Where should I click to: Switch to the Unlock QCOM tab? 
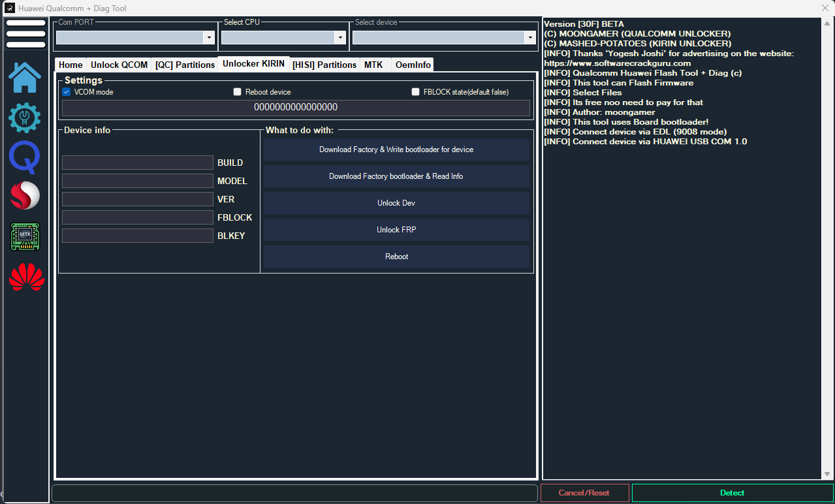click(x=119, y=65)
